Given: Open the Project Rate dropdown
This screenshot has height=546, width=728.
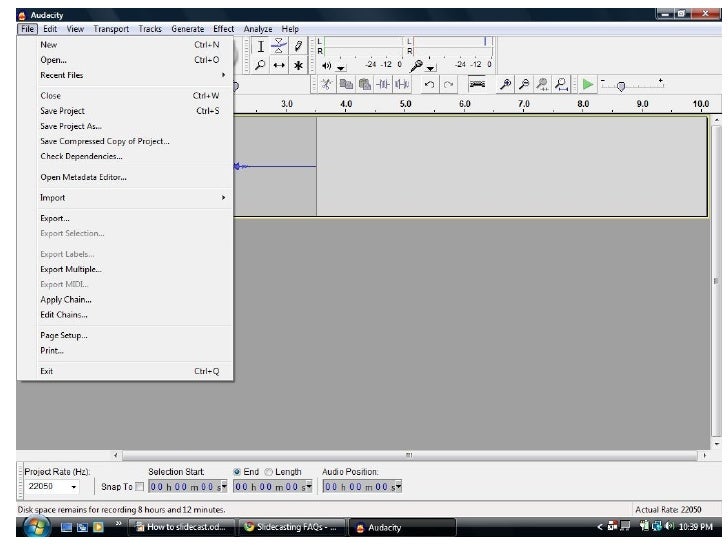Looking at the screenshot, I should 74,487.
